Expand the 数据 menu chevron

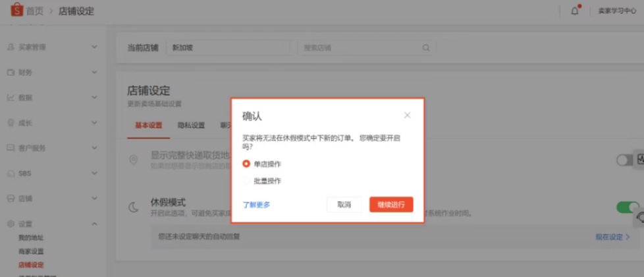pos(94,98)
